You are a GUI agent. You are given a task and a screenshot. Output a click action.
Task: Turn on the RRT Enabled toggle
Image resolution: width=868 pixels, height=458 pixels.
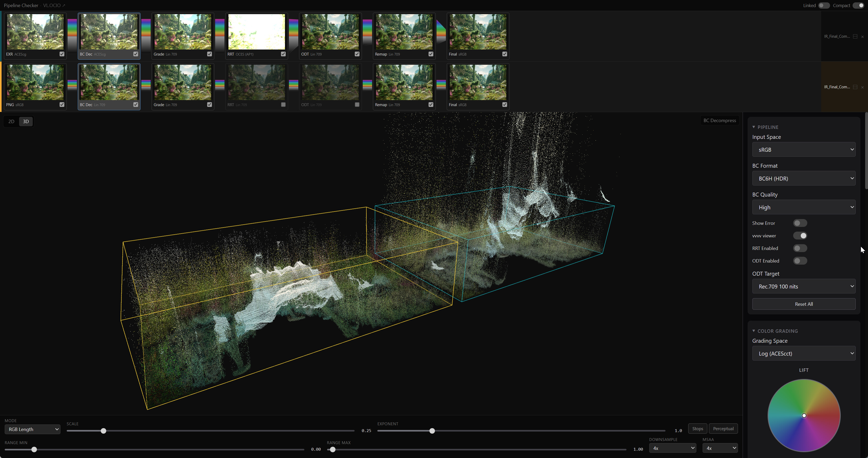[800, 248]
